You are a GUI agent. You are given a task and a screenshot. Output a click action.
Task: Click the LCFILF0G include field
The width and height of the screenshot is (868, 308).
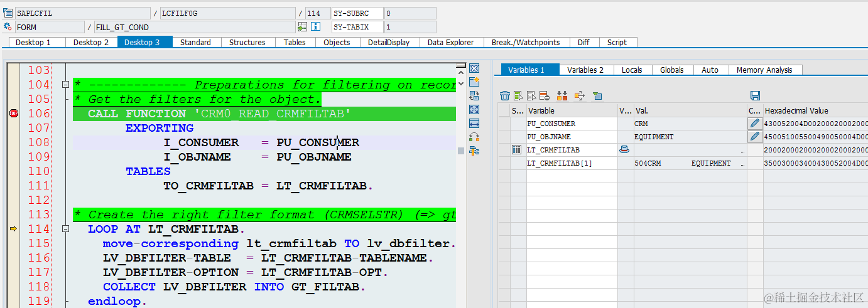[x=227, y=13]
